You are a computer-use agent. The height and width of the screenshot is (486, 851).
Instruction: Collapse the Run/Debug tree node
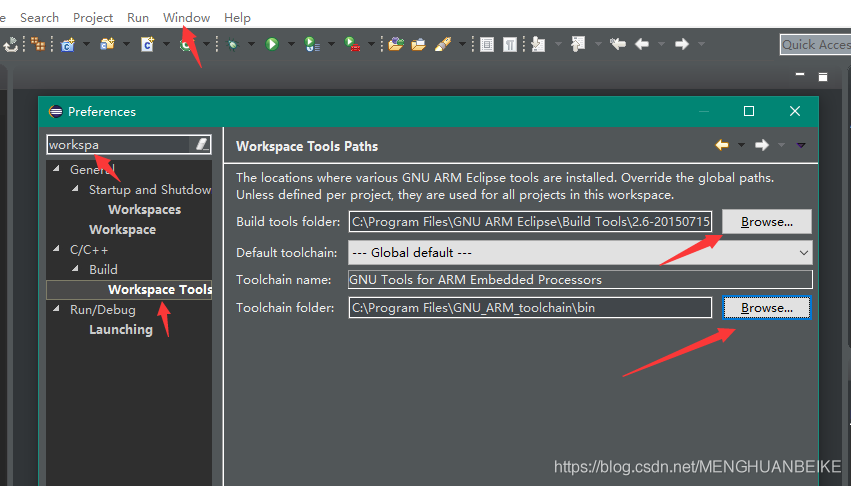[56, 308]
